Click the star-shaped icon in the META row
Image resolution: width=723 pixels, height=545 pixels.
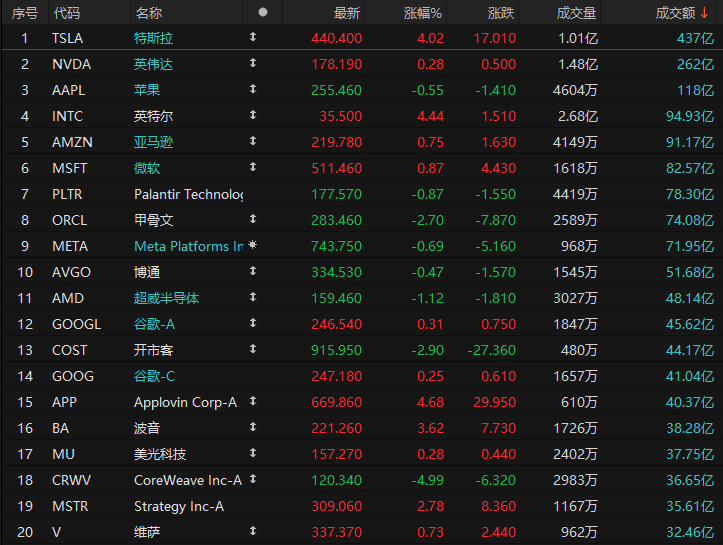point(253,245)
